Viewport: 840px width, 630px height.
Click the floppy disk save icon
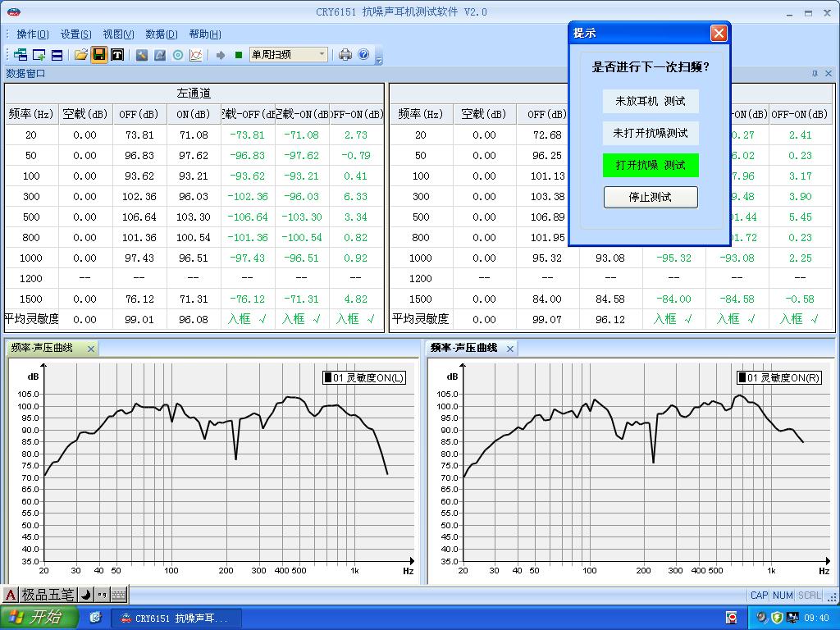[x=99, y=55]
